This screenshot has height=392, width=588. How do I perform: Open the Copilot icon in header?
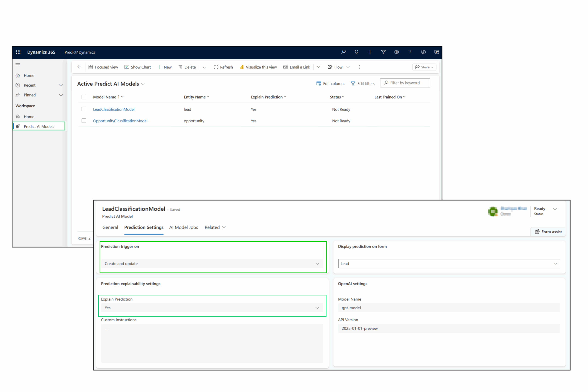click(x=423, y=52)
